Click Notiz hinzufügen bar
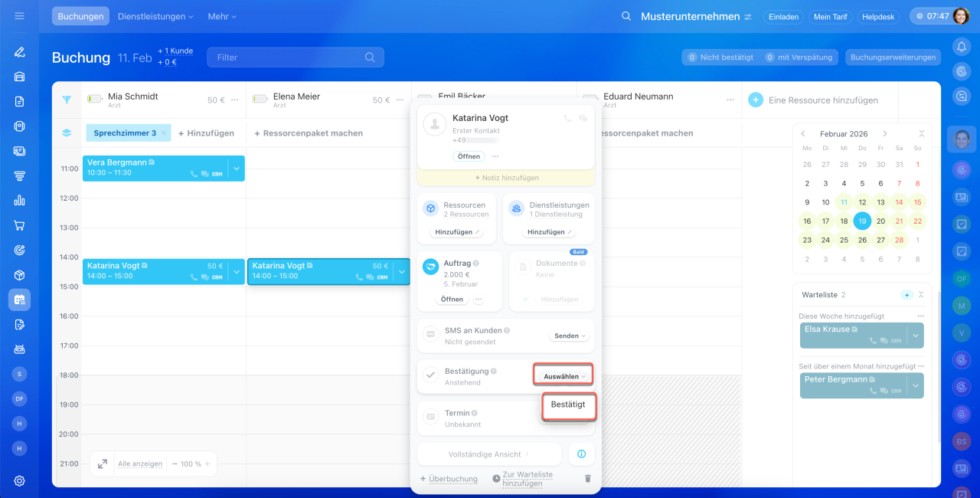Screen dimensions: 980x498 coord(506,178)
